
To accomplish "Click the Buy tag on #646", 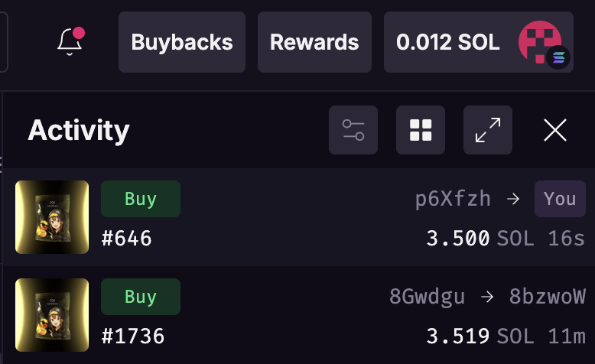I will 141,199.
